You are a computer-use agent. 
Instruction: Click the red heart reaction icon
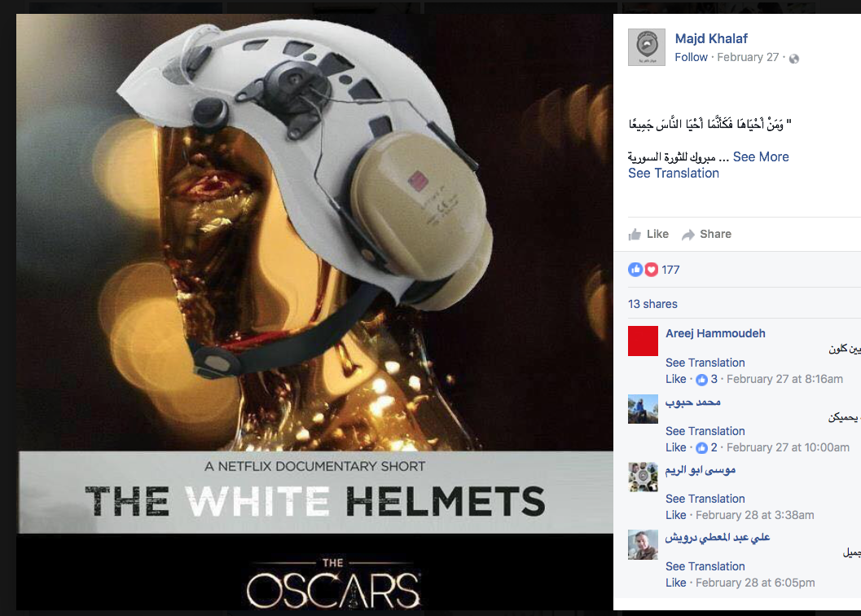pyautogui.click(x=651, y=269)
